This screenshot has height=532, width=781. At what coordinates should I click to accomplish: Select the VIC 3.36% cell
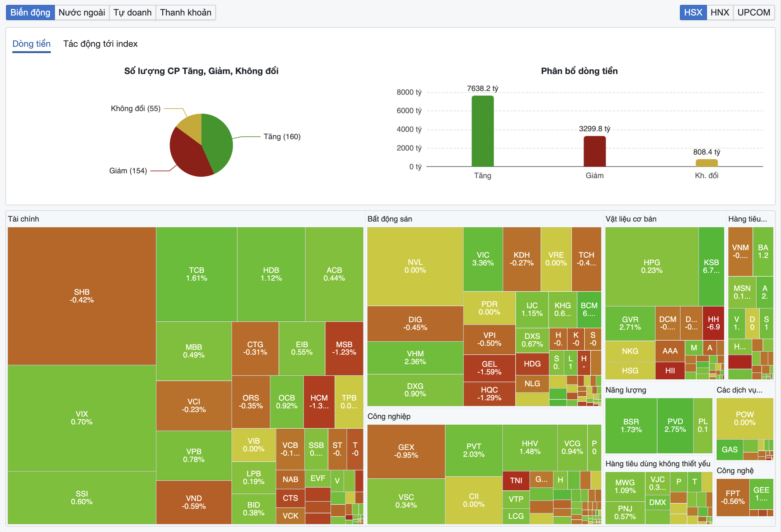point(483,259)
